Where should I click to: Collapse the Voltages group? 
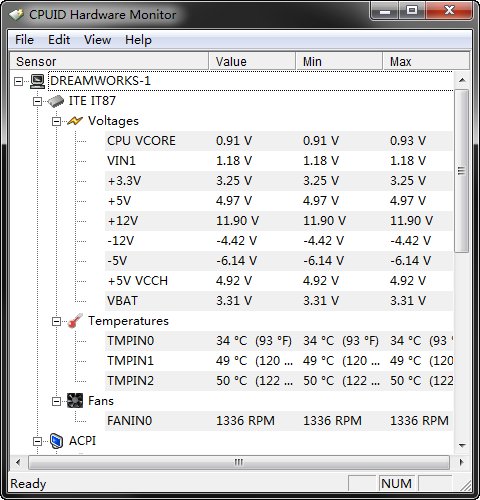[x=57, y=121]
